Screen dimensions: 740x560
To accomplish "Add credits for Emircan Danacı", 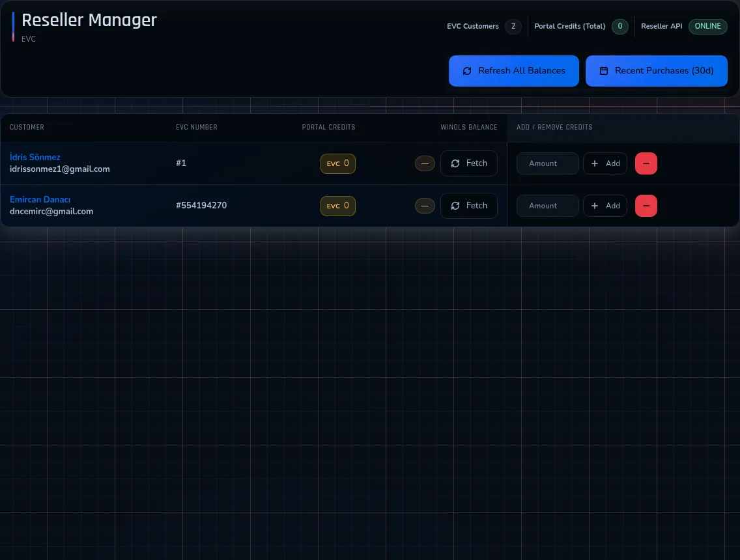I will [605, 206].
